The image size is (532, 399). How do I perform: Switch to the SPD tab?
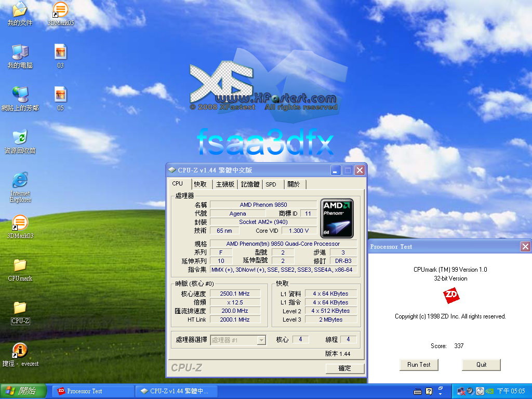[x=271, y=184]
